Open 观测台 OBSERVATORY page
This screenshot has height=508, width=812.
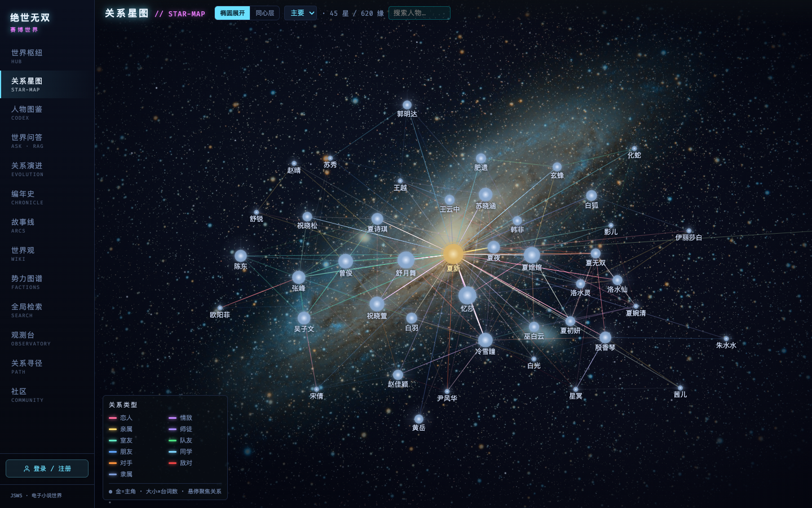pos(47,339)
